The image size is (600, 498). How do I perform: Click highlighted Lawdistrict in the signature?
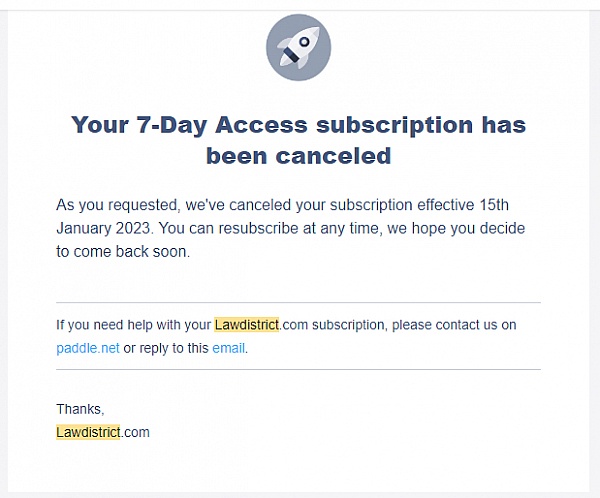88,432
